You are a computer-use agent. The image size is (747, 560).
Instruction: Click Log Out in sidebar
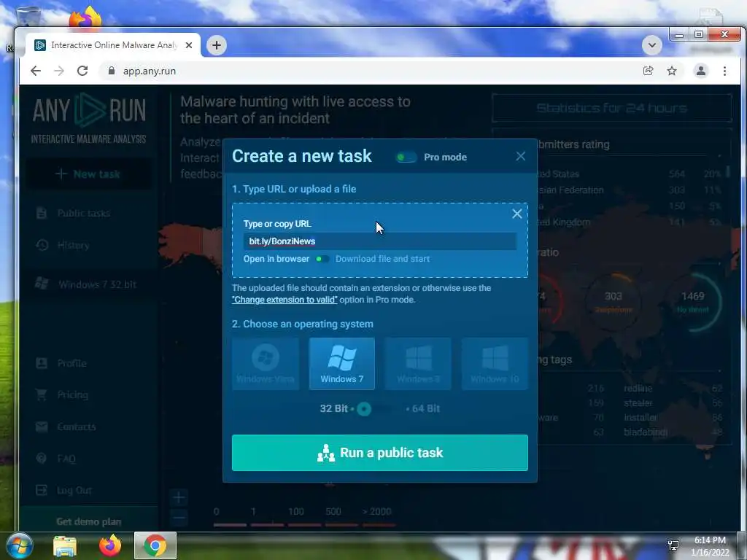pyautogui.click(x=74, y=490)
